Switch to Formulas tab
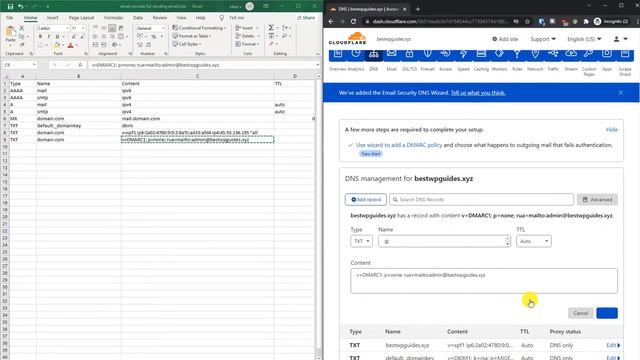Screen dimensions: 640x360 coord(113,18)
